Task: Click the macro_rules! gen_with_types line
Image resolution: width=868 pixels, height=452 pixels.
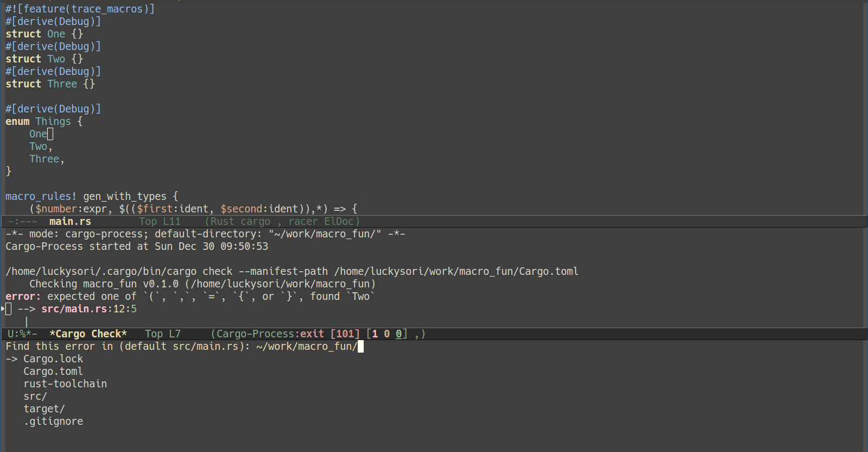Action: [x=92, y=197]
